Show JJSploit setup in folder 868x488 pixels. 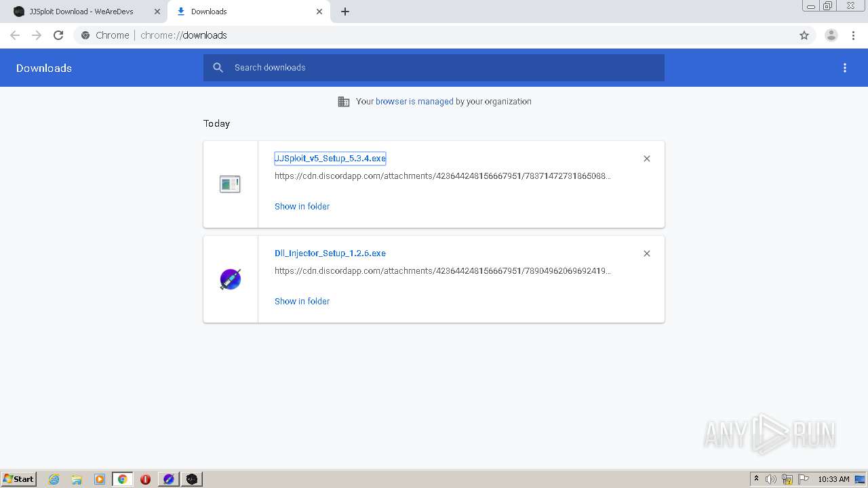(x=302, y=207)
